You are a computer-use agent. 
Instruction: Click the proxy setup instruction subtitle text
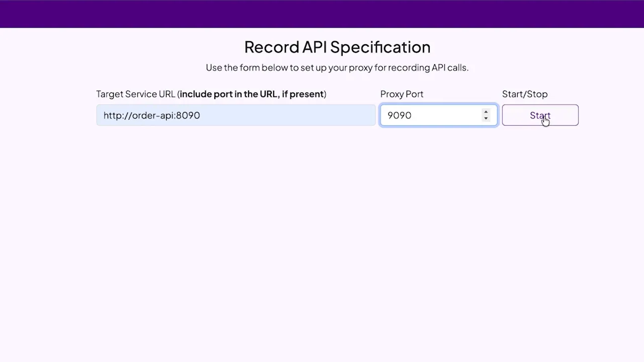(337, 67)
